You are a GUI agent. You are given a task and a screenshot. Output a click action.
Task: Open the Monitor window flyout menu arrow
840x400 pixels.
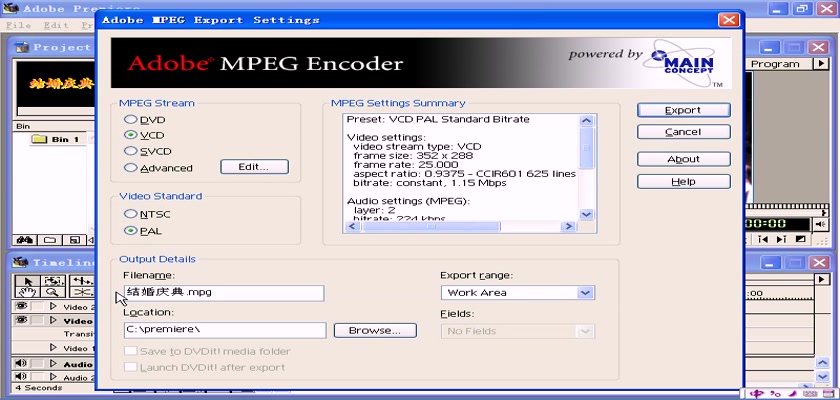pyautogui.click(x=820, y=64)
